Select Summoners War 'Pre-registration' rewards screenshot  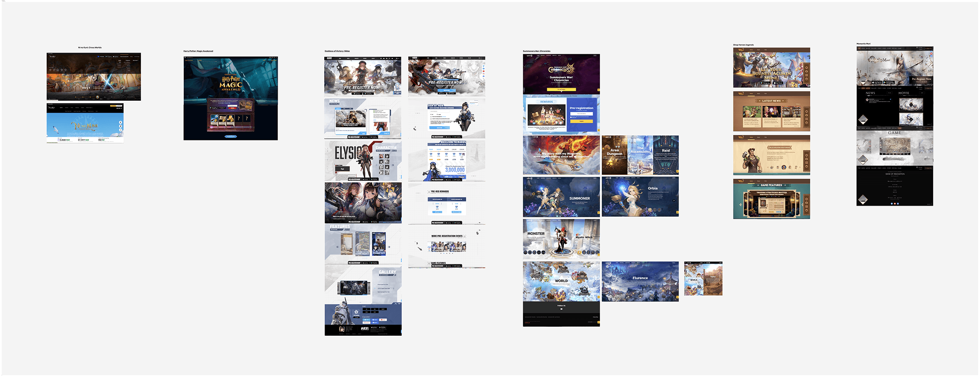[x=561, y=115]
